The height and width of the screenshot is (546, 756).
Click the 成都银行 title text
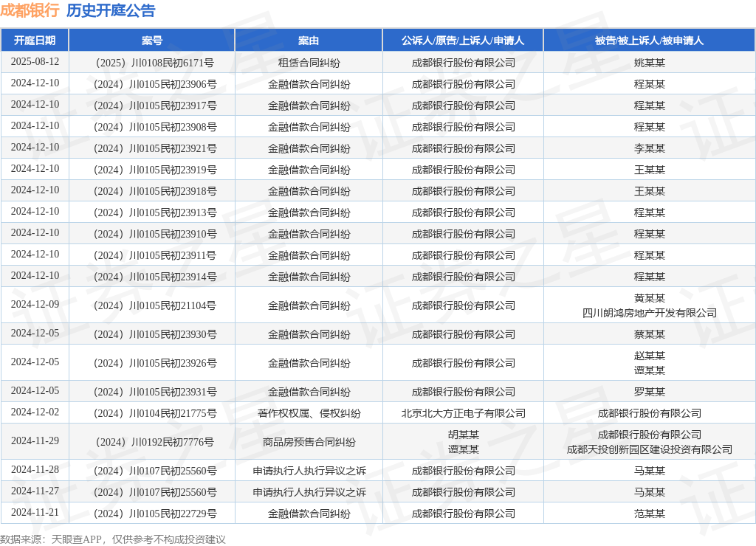tap(30, 10)
